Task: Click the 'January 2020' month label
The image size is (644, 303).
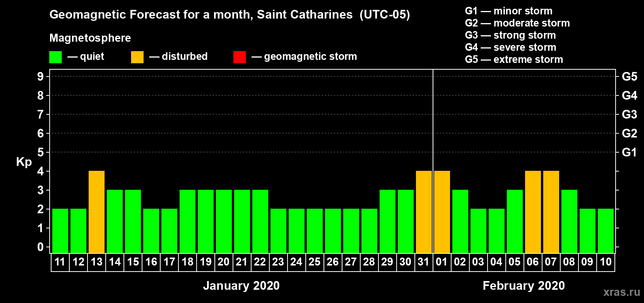Action: tap(241, 286)
